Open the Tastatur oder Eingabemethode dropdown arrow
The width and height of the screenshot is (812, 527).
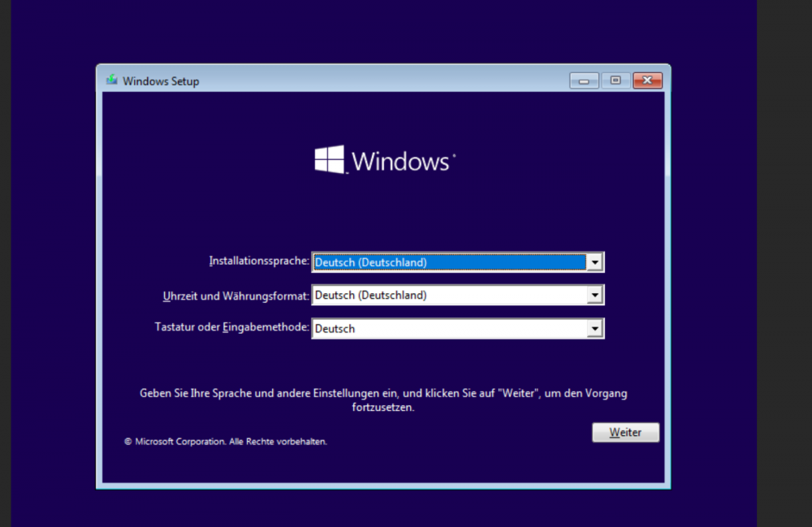point(594,329)
